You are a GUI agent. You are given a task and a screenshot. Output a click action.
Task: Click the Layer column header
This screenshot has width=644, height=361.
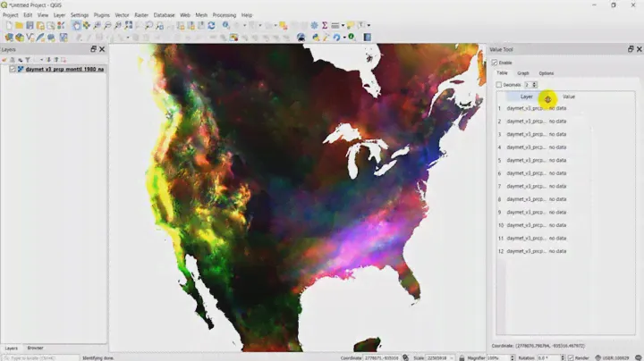tap(526, 97)
